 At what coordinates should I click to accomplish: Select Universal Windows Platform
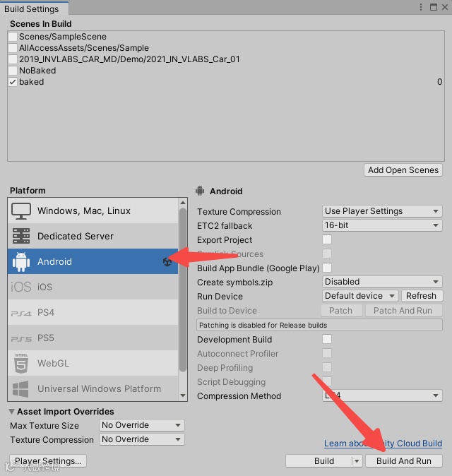[93, 388]
